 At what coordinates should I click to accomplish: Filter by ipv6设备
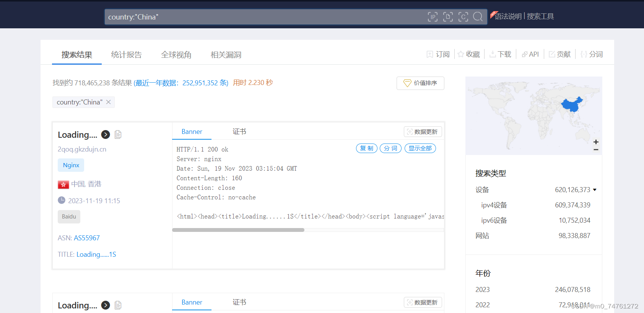(x=494, y=220)
